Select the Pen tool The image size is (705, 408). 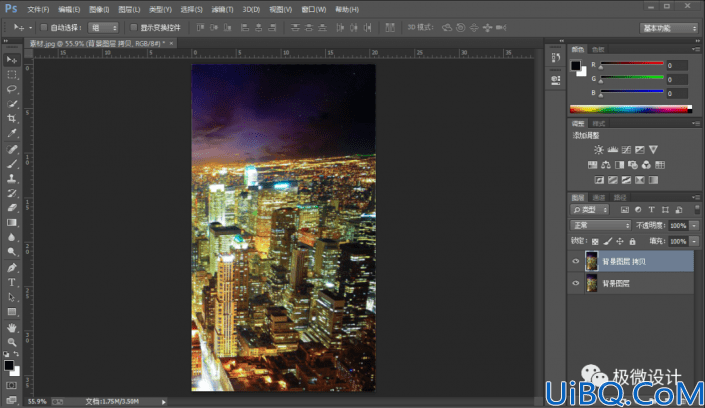tap(12, 268)
